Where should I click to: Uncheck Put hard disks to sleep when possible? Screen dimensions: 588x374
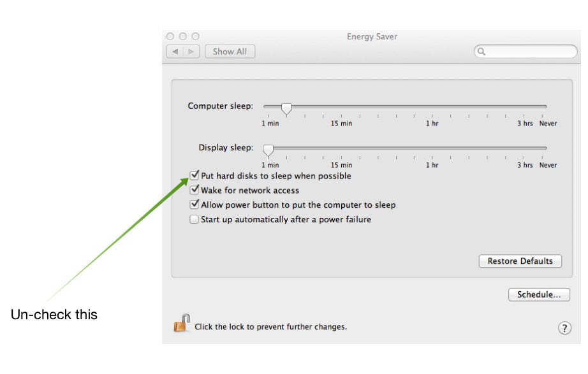pos(194,175)
